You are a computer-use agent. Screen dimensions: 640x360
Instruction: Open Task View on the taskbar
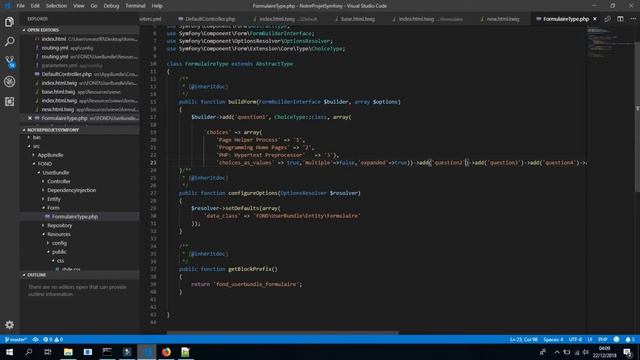click(x=48, y=352)
